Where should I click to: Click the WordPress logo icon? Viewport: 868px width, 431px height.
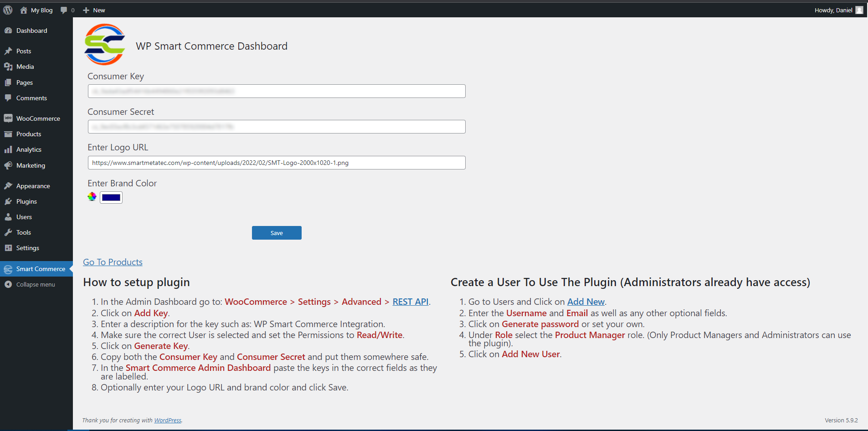coord(8,10)
